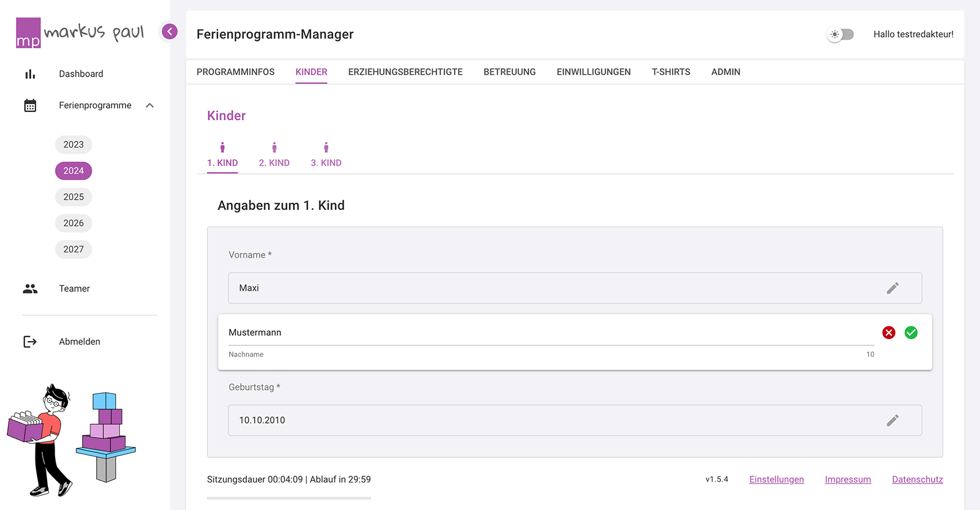
Task: Edit Geburtstag with the pencil icon
Action: [x=892, y=420]
